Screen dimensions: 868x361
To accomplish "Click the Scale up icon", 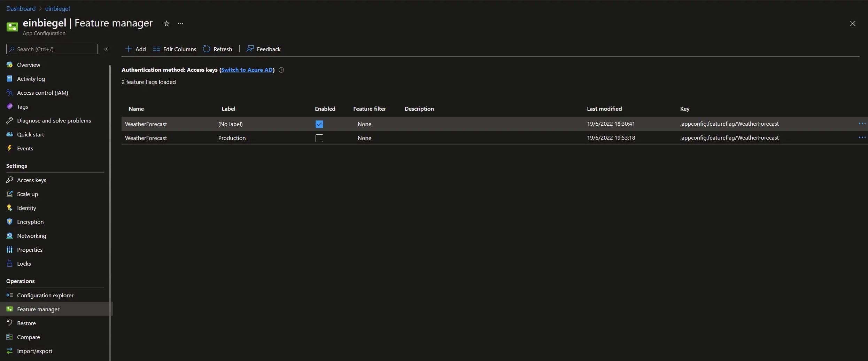I will point(9,194).
